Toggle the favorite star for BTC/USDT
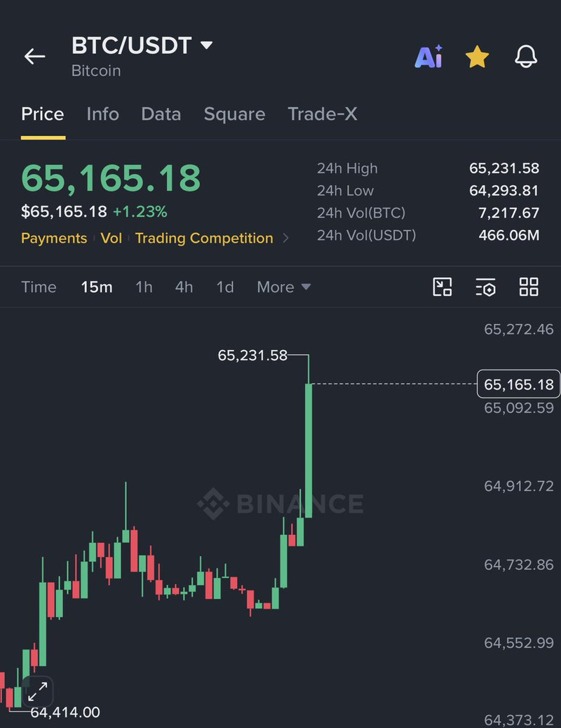Image resolution: width=561 pixels, height=728 pixels. (x=477, y=57)
